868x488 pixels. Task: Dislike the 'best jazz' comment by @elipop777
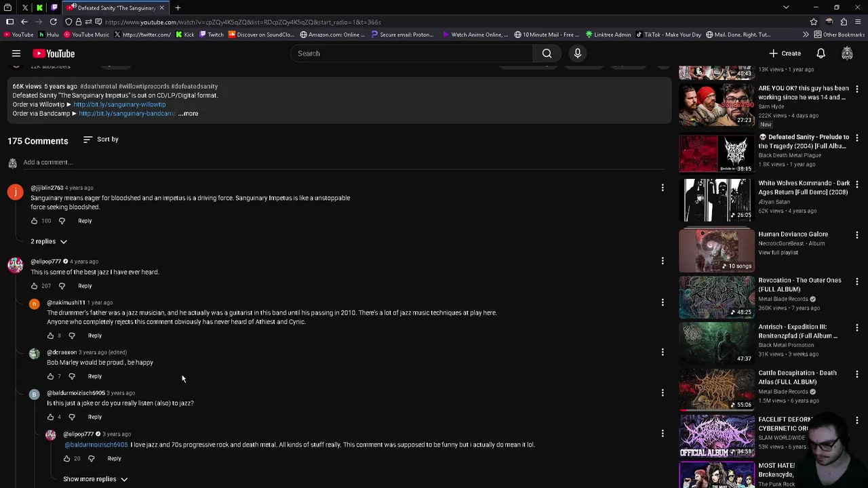[62, 286]
